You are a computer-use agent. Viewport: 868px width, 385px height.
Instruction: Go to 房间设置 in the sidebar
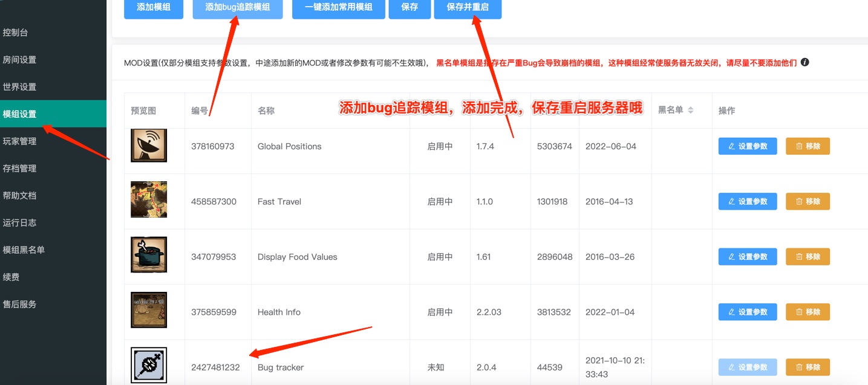pos(19,59)
